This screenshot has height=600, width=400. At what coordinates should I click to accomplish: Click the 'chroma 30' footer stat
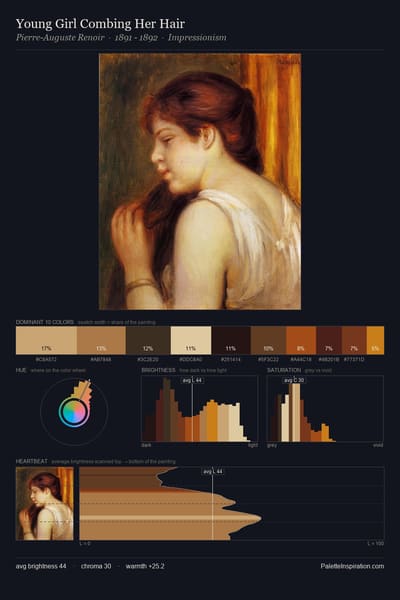click(96, 566)
